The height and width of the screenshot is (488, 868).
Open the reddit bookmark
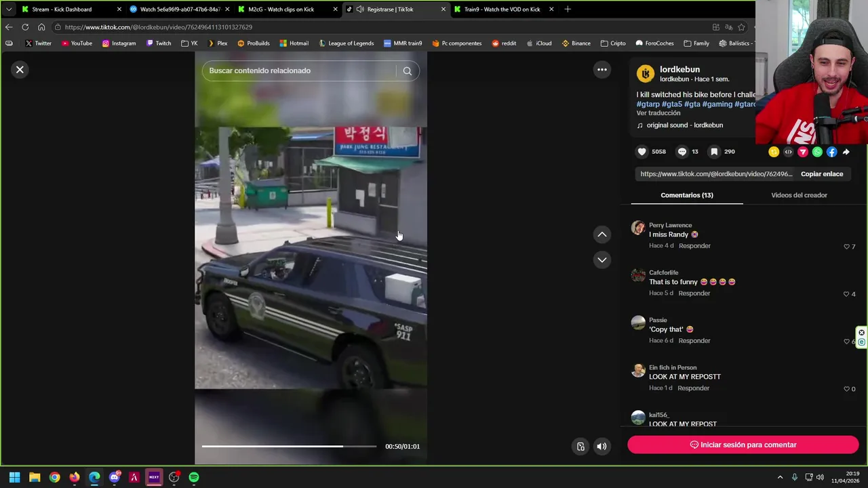click(x=504, y=43)
